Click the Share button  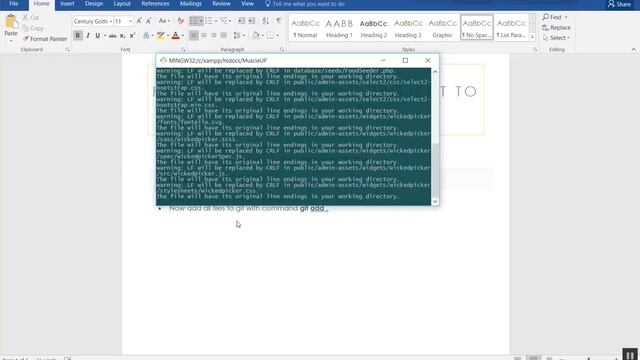[x=619, y=4]
